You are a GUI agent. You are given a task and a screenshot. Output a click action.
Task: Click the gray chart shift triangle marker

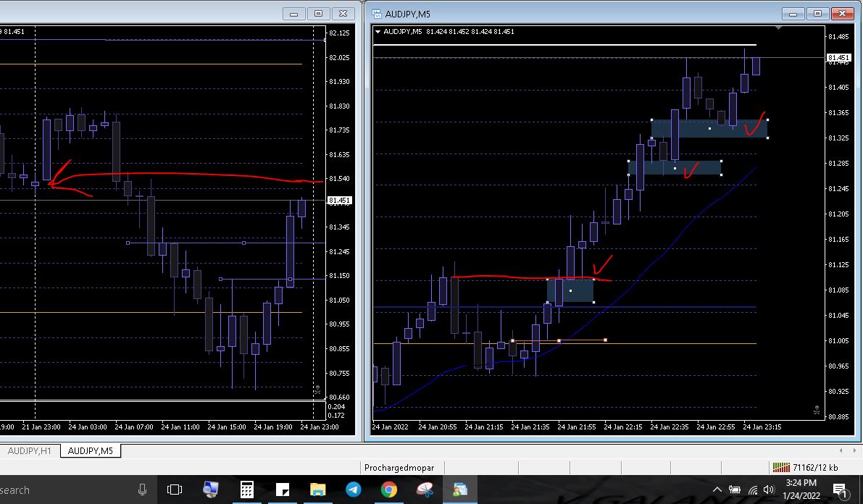tap(778, 28)
